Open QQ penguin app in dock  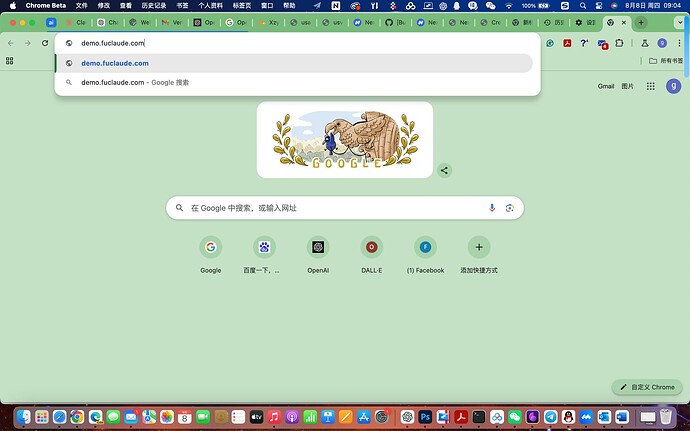coord(569,416)
